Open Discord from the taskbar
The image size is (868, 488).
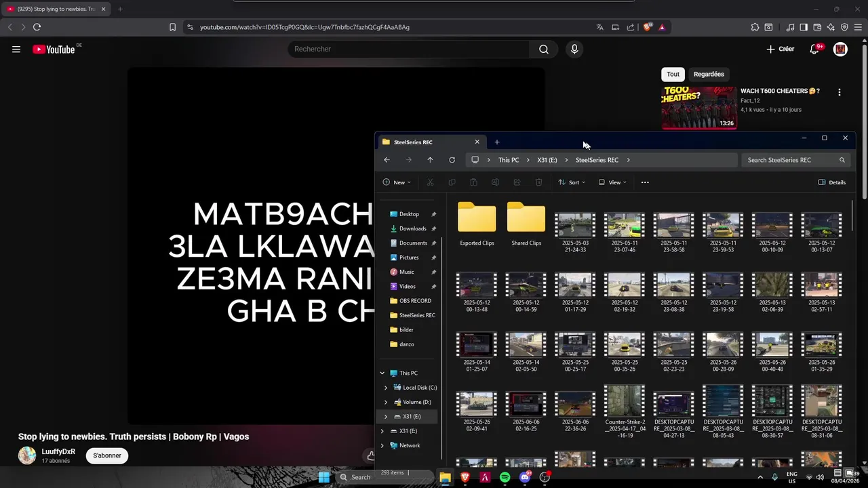[x=525, y=477]
